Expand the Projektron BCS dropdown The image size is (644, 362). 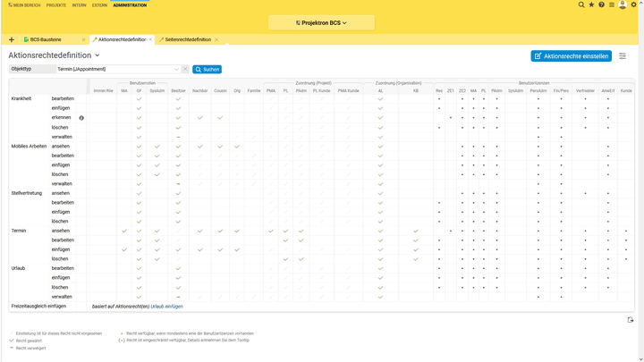[321, 22]
